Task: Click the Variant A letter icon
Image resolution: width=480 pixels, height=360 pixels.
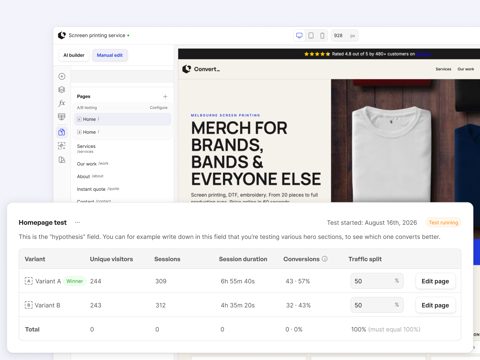Action: tap(29, 281)
